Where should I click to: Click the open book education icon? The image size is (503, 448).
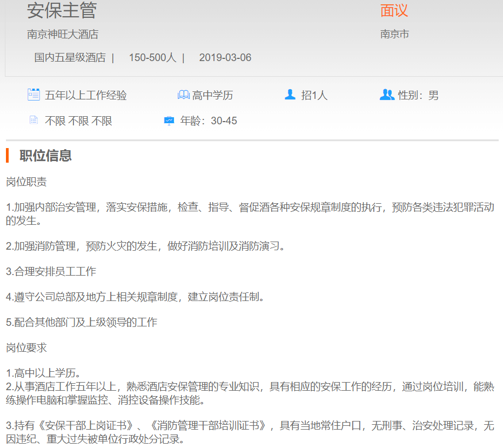(x=184, y=95)
